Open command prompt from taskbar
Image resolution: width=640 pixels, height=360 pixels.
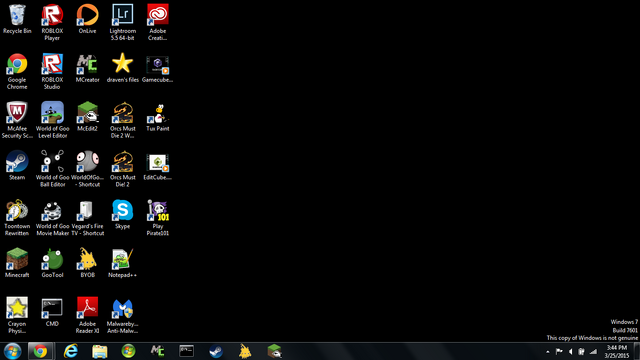pyautogui.click(x=187, y=351)
